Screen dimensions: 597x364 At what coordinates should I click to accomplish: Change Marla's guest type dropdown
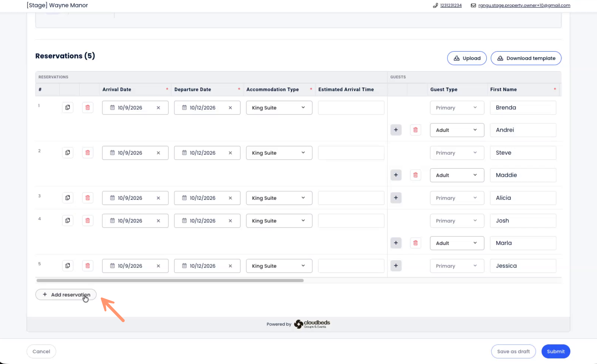tap(457, 243)
